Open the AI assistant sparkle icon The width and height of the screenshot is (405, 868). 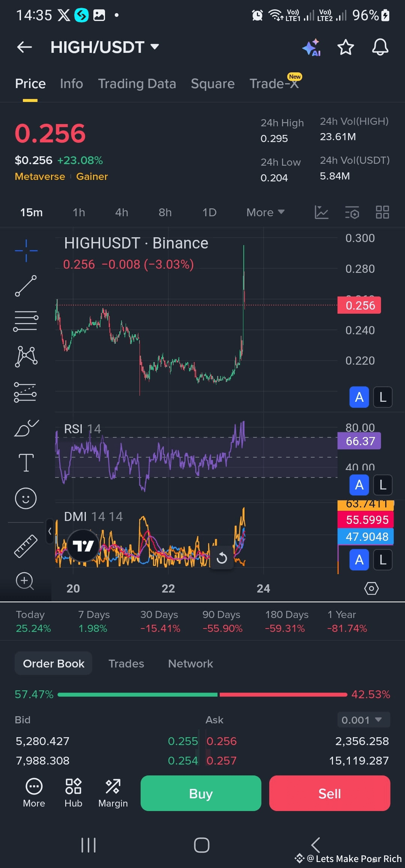click(311, 47)
